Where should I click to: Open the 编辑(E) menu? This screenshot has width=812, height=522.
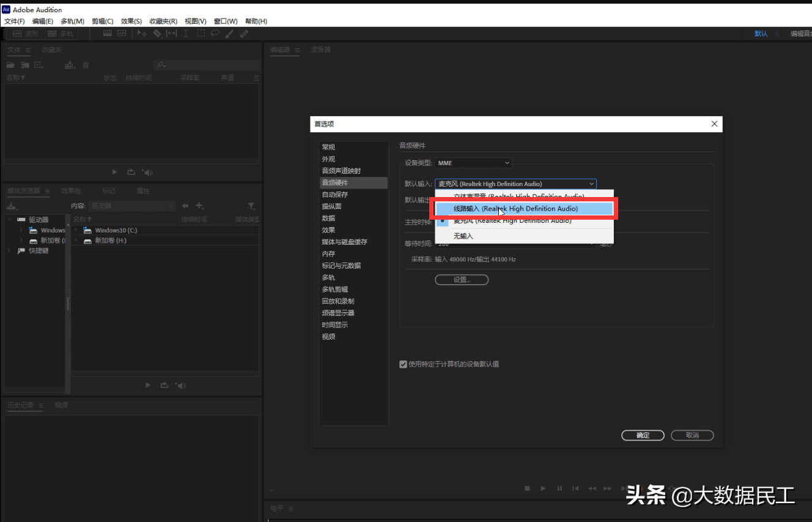tap(43, 21)
